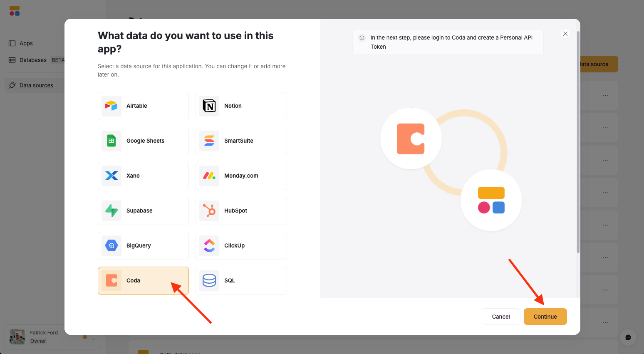
Task: Select the Notion logo icon
Action: tap(209, 106)
